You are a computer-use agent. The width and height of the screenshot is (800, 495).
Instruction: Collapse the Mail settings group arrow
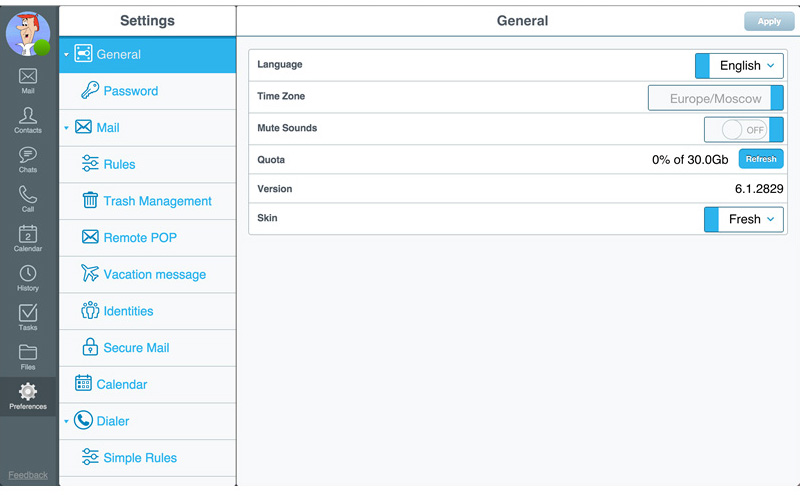point(66,128)
